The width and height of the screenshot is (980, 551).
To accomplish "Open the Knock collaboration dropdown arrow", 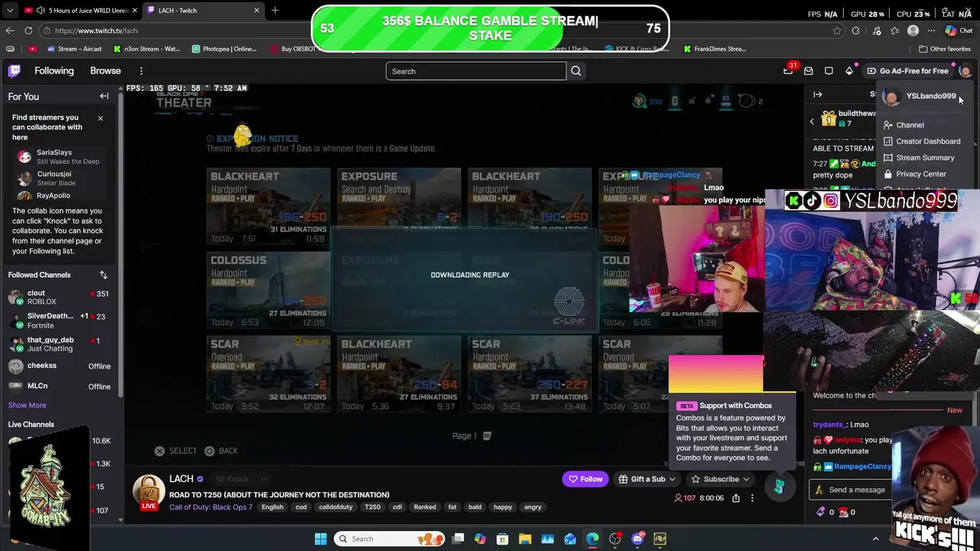I will 263,479.
